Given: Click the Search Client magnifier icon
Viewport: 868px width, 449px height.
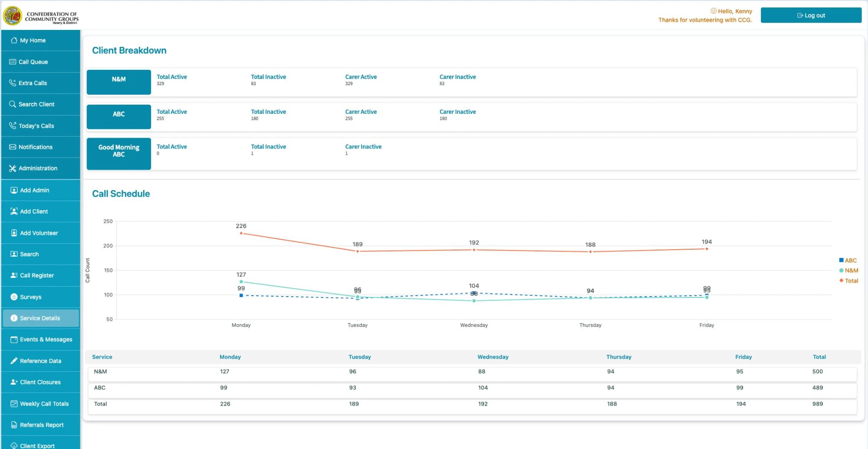Looking at the screenshot, I should pyautogui.click(x=13, y=104).
